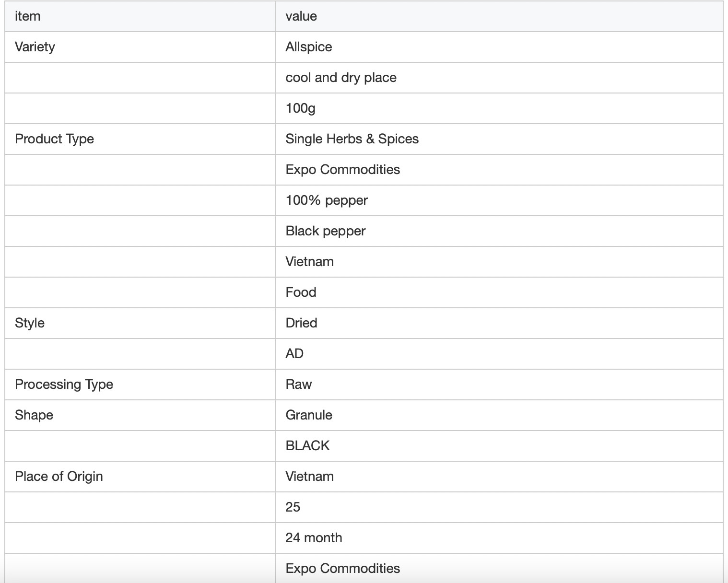The height and width of the screenshot is (583, 728).
Task: Click the 100g value cell
Action: pyautogui.click(x=499, y=108)
